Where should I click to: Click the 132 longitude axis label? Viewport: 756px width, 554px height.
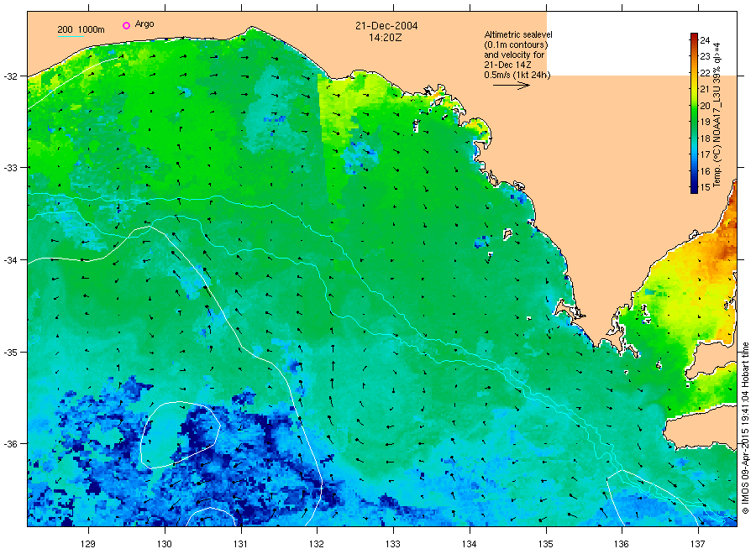[317, 544]
